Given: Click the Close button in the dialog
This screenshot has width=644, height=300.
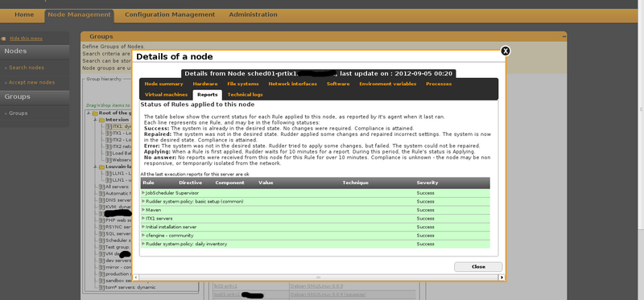Looking at the screenshot, I should [x=478, y=267].
